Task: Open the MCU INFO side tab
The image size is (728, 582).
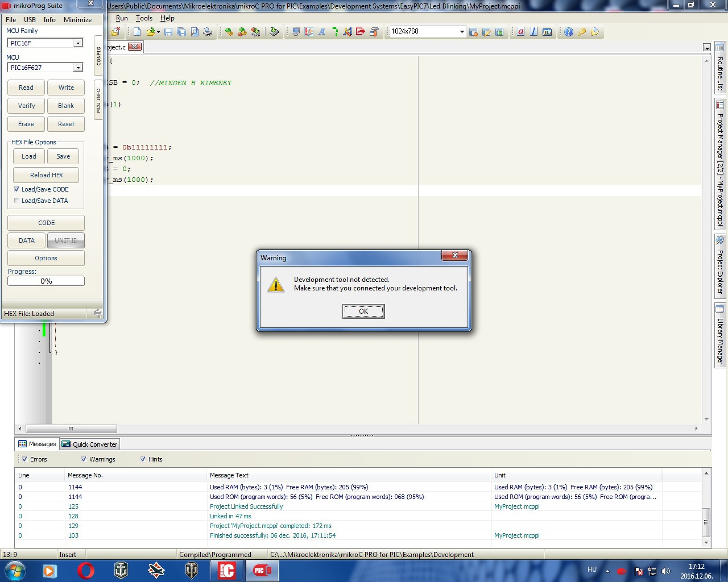Action: (x=98, y=101)
